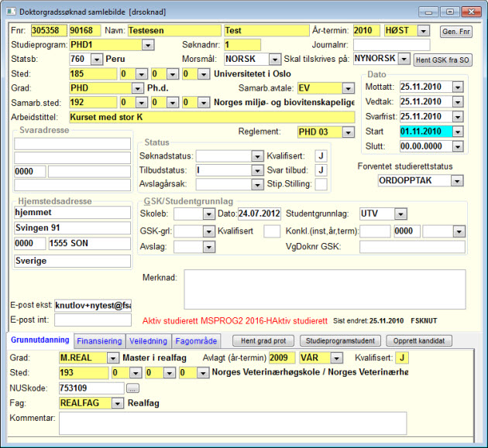Screen dimensions: 488x448
Task: Toggle the Svar tilbud J box
Action: [x=321, y=170]
